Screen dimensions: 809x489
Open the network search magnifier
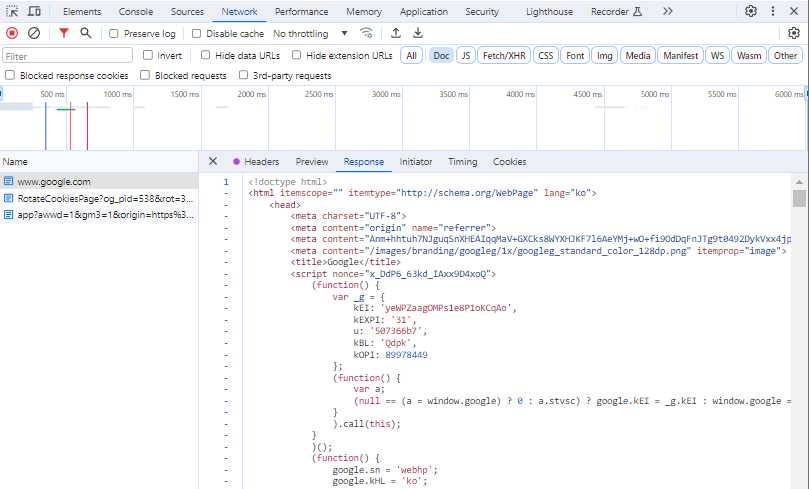click(x=86, y=33)
